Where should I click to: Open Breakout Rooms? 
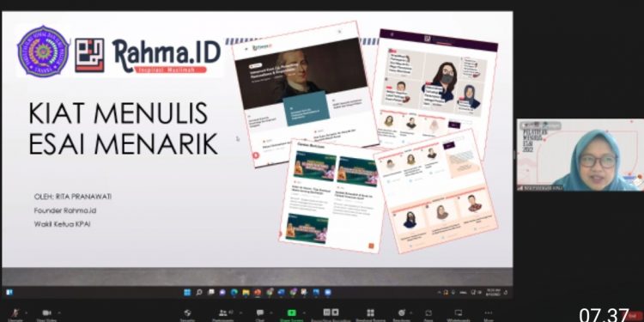[x=370, y=314]
